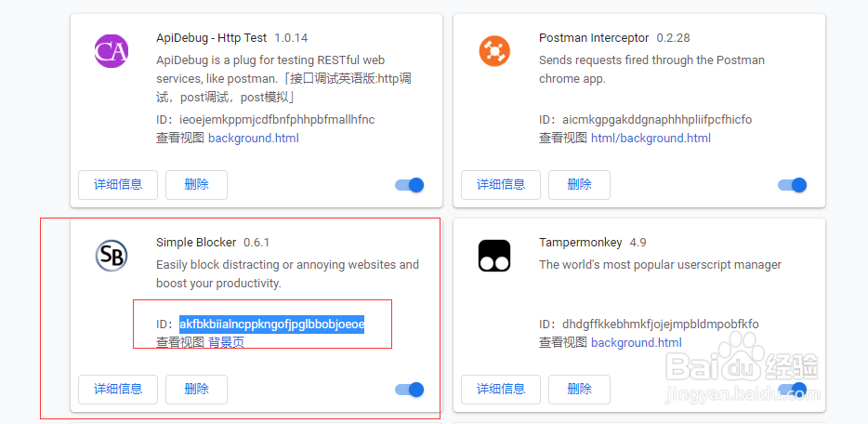This screenshot has height=424, width=868.
Task: Toggle the Tampermonkey extension switch
Action: pos(792,390)
